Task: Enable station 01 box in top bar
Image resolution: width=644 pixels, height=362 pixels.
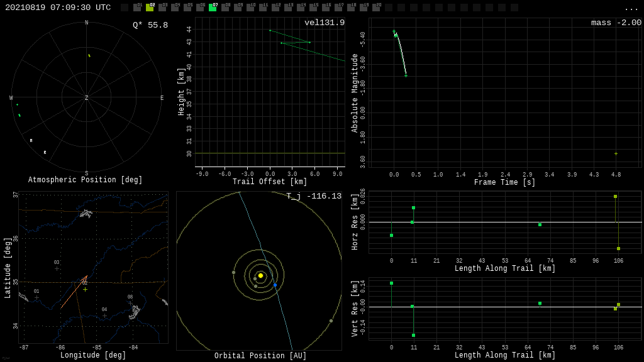Action: coord(137,8)
